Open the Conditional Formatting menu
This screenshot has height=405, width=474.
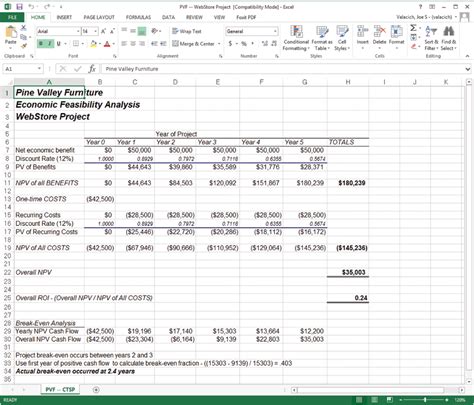click(x=296, y=38)
